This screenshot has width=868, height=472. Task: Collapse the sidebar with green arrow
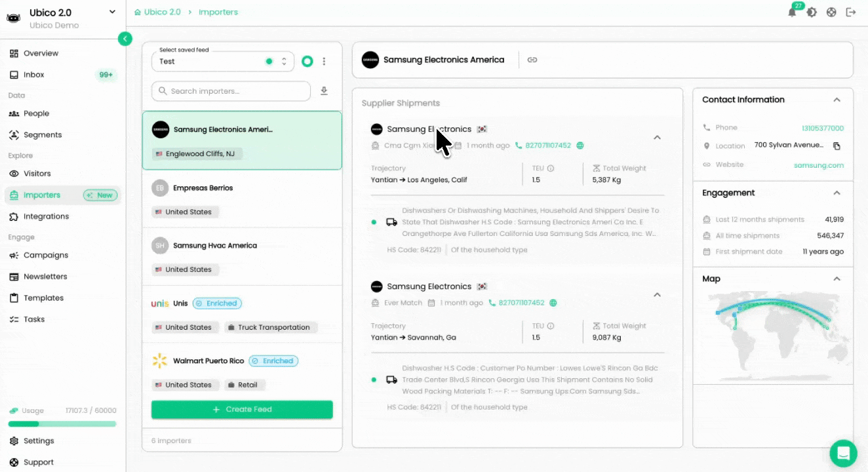[x=125, y=39]
